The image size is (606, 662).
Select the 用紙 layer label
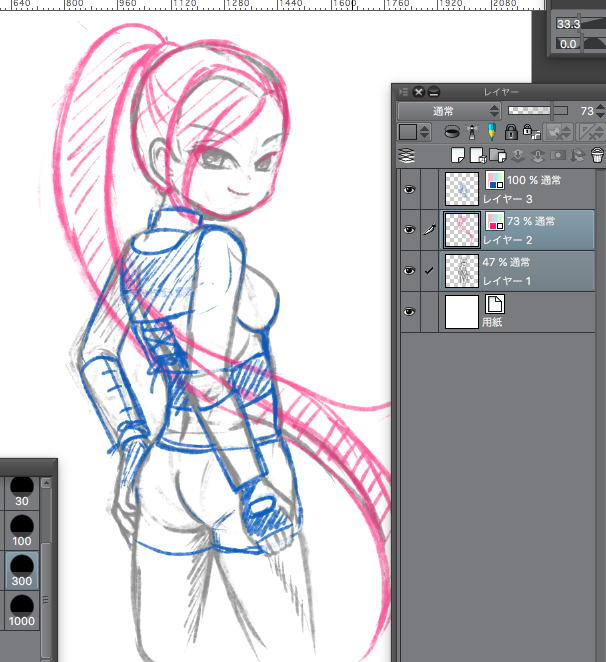(x=492, y=322)
